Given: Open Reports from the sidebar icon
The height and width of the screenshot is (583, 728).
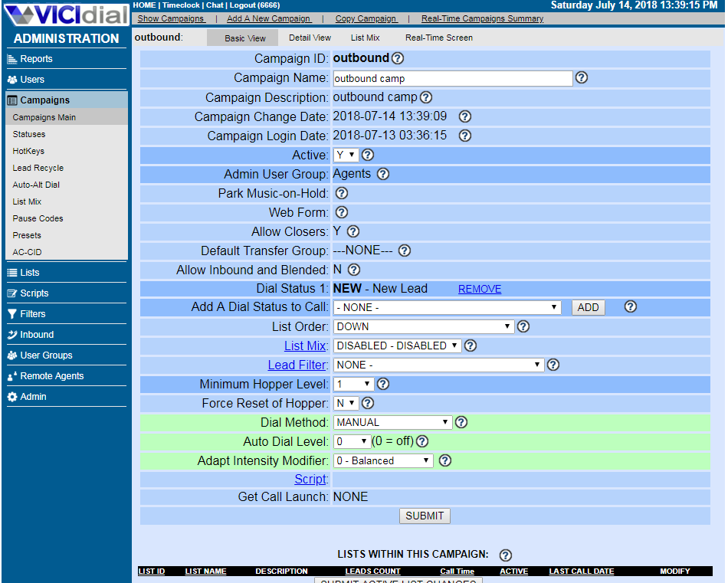Looking at the screenshot, I should coord(11,58).
